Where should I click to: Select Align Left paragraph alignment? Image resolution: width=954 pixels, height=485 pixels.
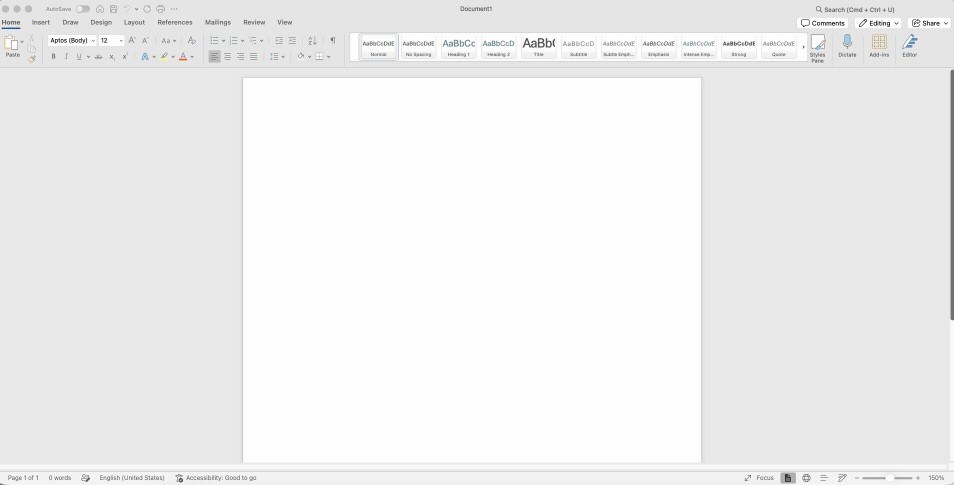coord(214,57)
